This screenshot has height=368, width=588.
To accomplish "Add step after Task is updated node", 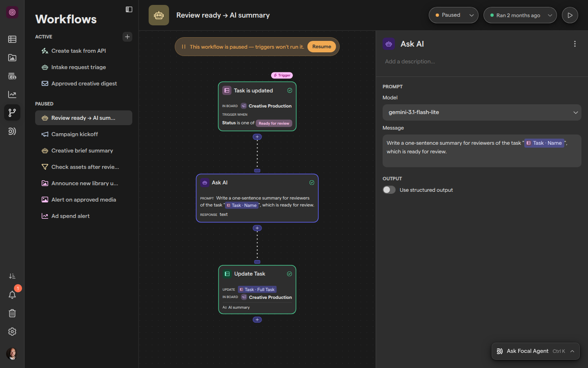I will tap(257, 137).
